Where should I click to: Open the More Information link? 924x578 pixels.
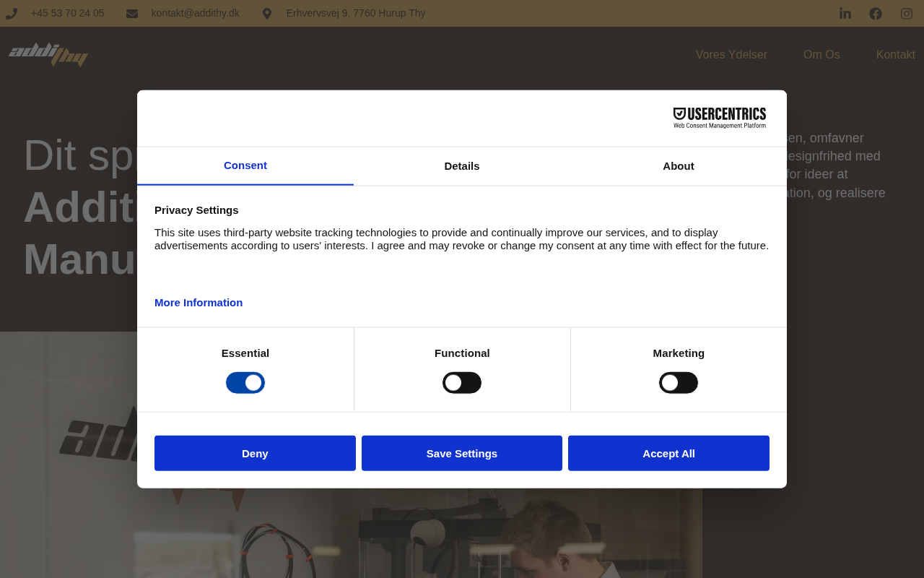click(x=199, y=303)
